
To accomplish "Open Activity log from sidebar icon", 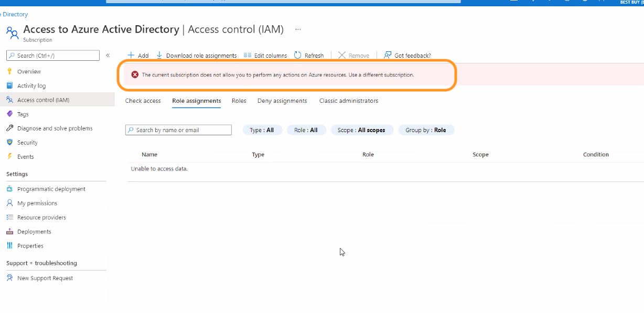I will click(x=9, y=85).
